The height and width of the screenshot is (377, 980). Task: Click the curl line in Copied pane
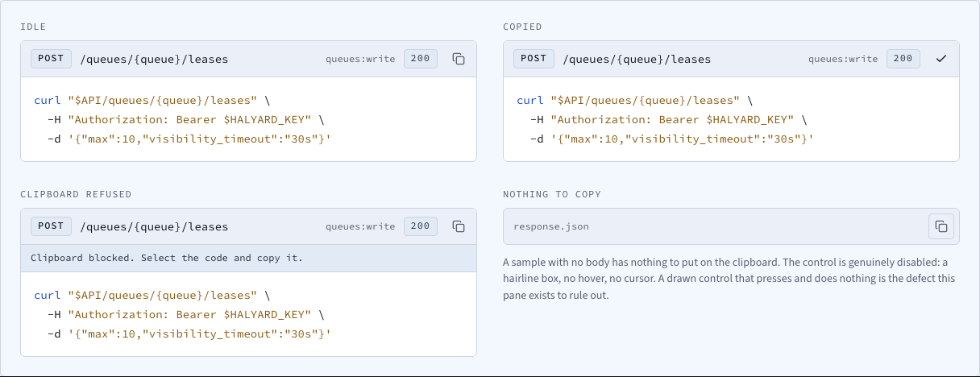click(635, 101)
